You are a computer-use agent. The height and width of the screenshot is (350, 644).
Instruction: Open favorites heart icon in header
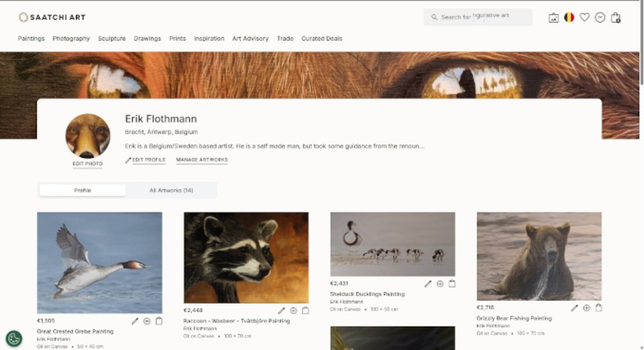[x=584, y=17]
